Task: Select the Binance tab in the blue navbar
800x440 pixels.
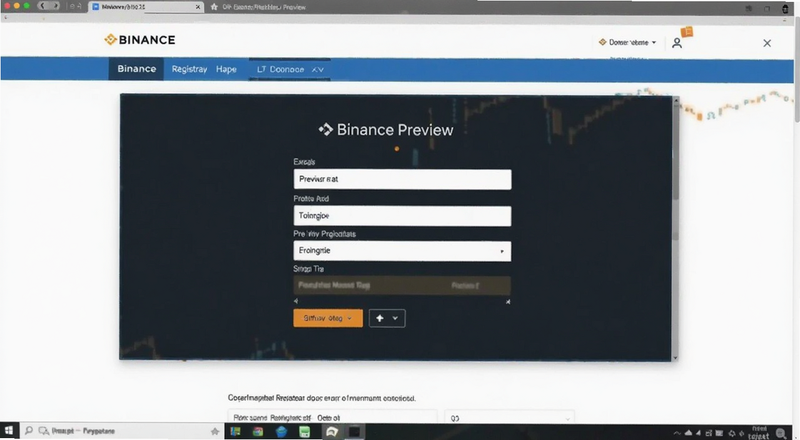Action: [x=136, y=69]
